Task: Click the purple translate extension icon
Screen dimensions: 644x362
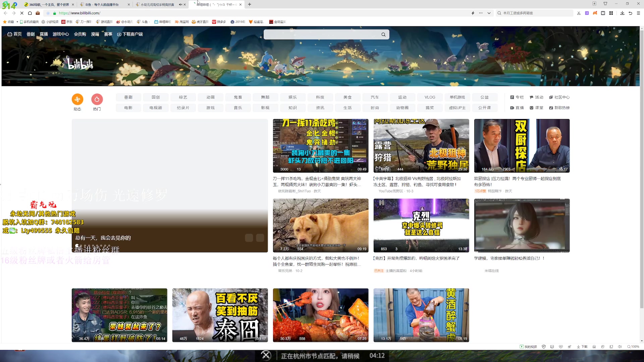Action: (587, 13)
